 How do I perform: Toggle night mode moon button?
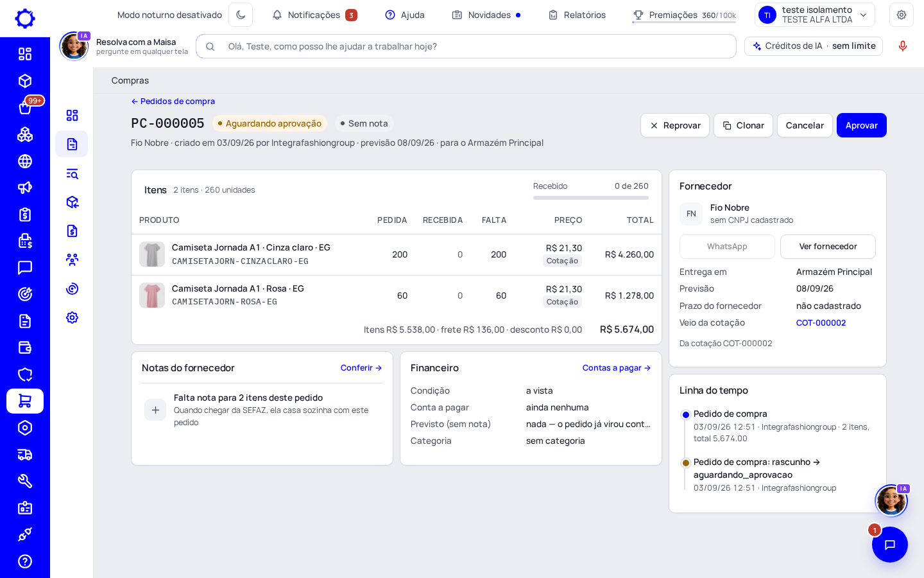[241, 15]
